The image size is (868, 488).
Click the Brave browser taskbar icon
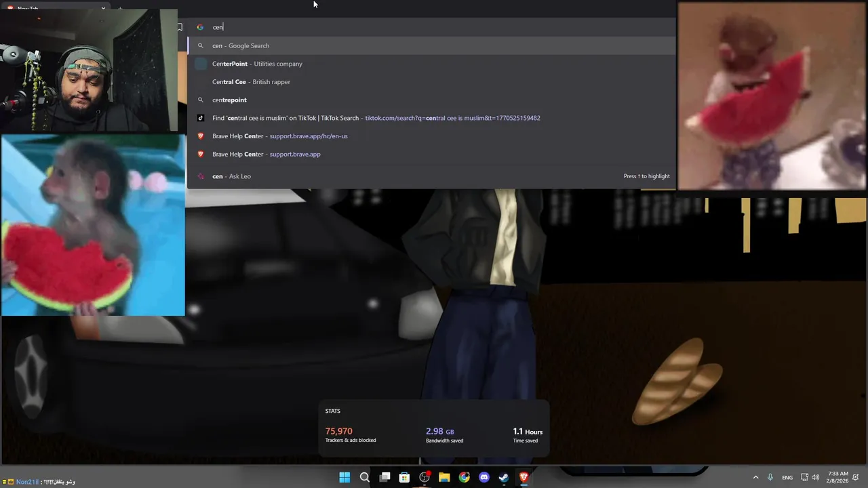524,477
